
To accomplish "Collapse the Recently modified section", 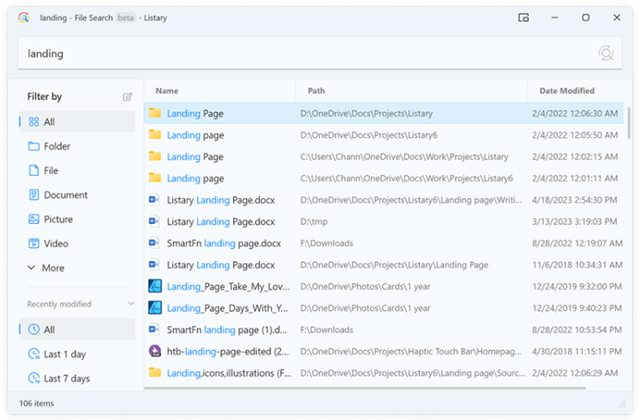I will (x=129, y=304).
